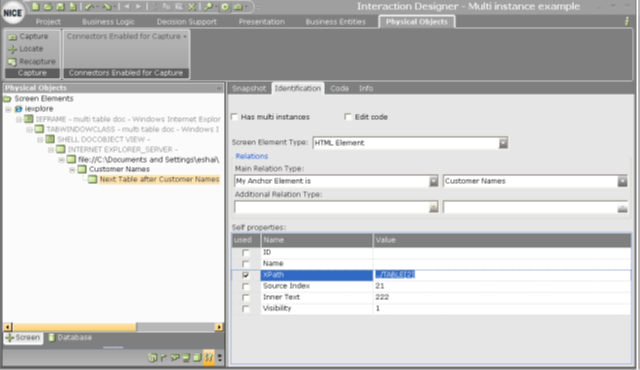
Task: Click the Paste toolbar icon
Action: coord(179,7)
